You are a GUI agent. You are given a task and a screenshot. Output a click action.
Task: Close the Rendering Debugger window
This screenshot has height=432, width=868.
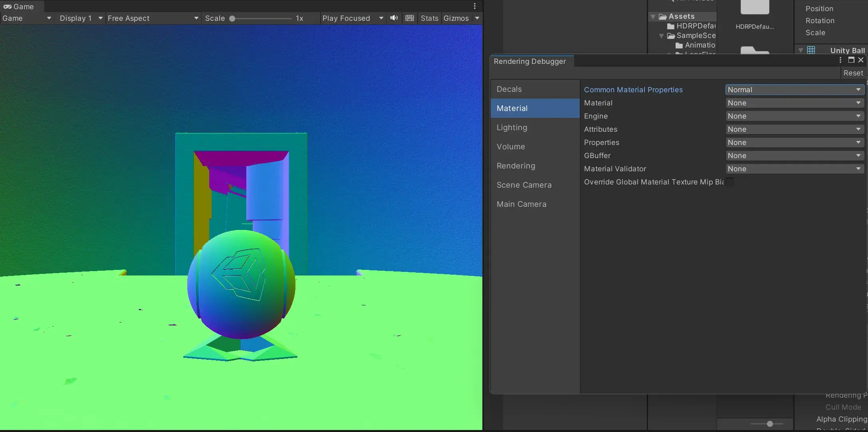tap(861, 60)
